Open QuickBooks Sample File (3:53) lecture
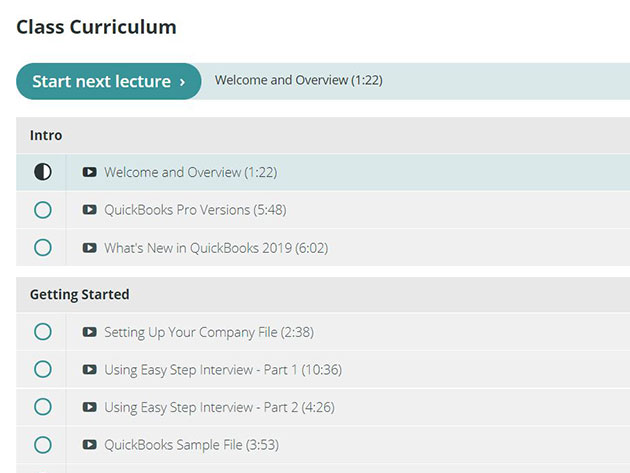This screenshot has height=473, width=630. [192, 445]
